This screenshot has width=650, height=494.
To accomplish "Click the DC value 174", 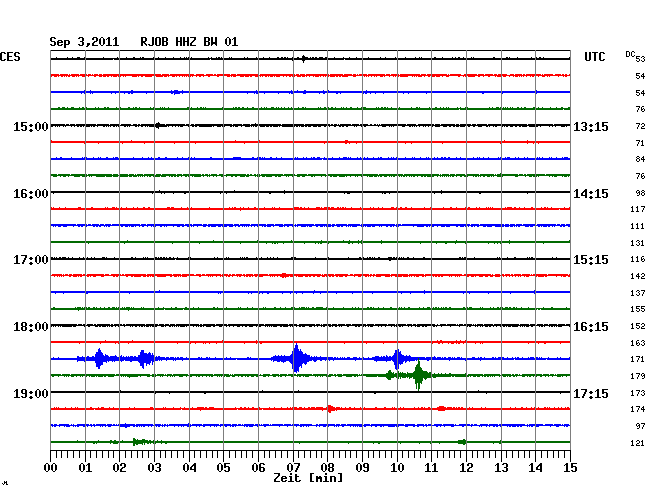I will (x=638, y=409).
